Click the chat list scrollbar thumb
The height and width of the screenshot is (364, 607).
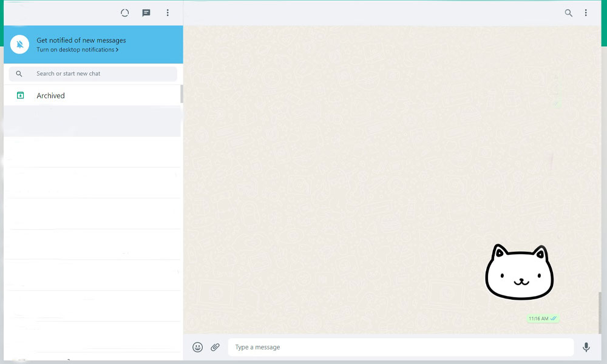click(181, 94)
